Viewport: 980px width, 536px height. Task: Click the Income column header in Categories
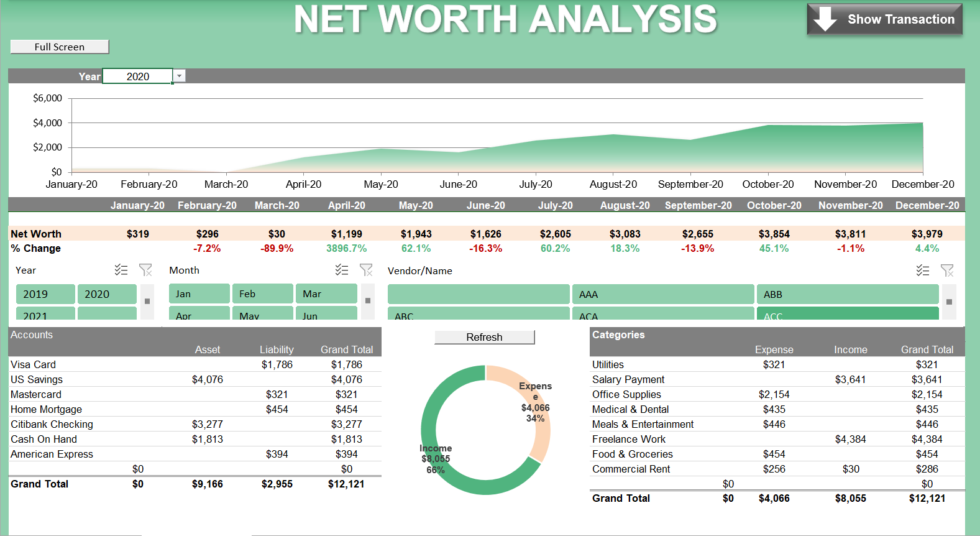click(850, 349)
